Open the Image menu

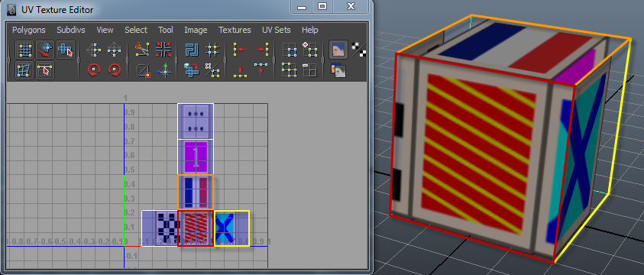point(196,30)
